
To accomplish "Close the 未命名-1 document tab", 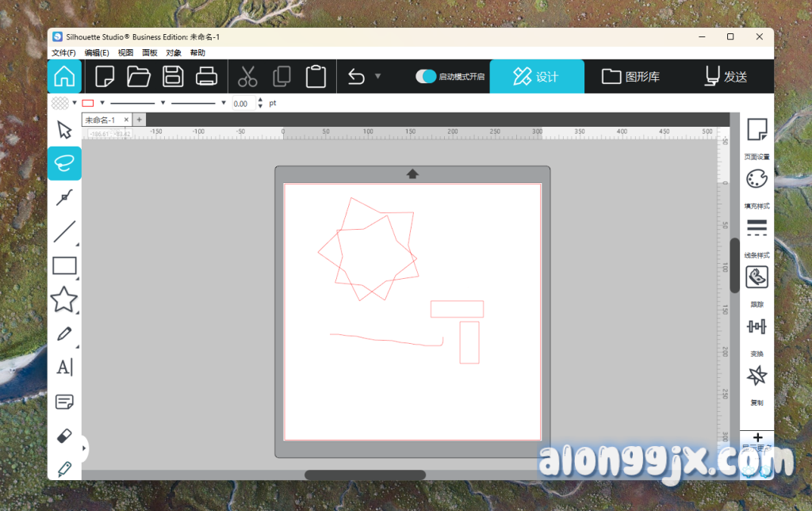I will tap(125, 120).
